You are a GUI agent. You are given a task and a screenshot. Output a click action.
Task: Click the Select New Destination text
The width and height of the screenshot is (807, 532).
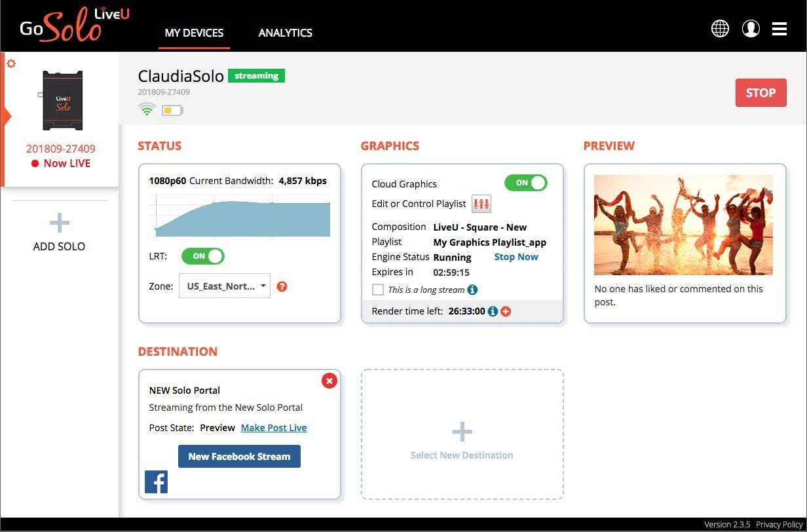462,455
